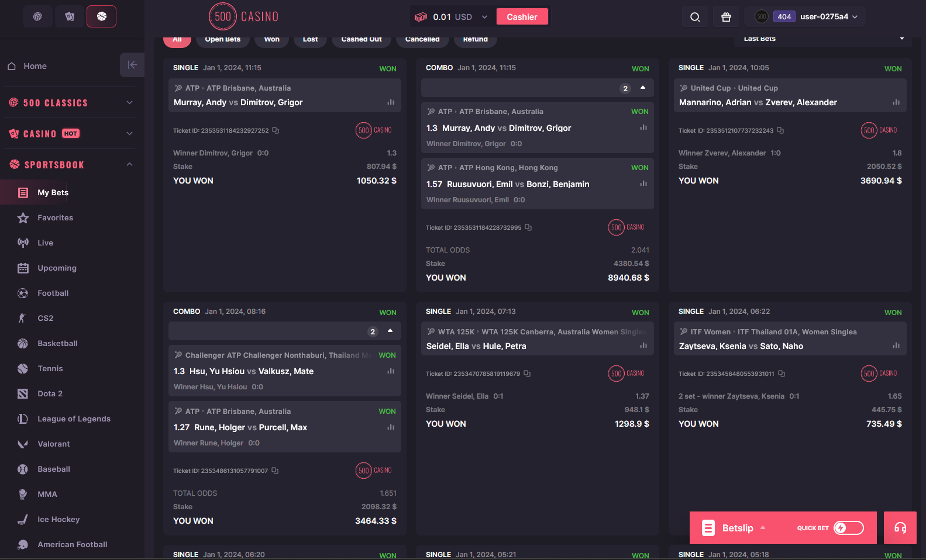Copy ticket ID 2353470785819119679

[x=527, y=374]
